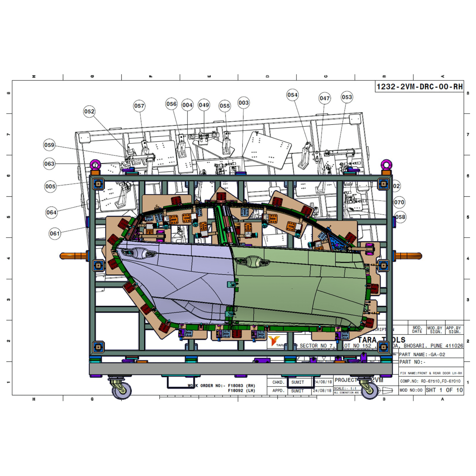Click the MOD. DATE column header

[417, 330]
